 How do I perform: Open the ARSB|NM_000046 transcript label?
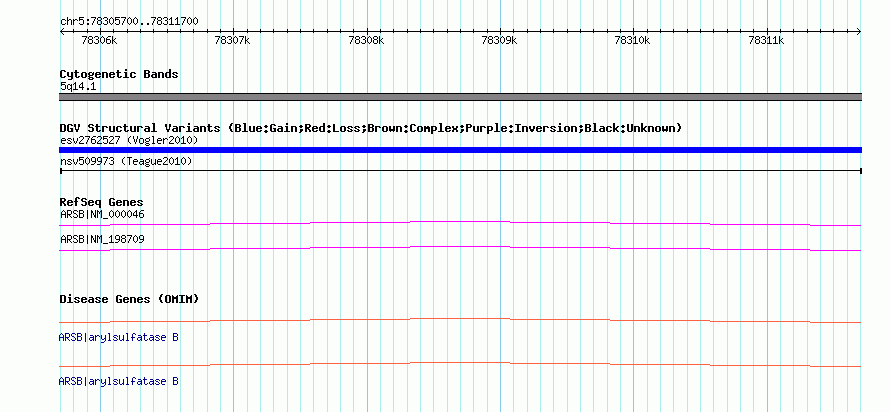(102, 215)
